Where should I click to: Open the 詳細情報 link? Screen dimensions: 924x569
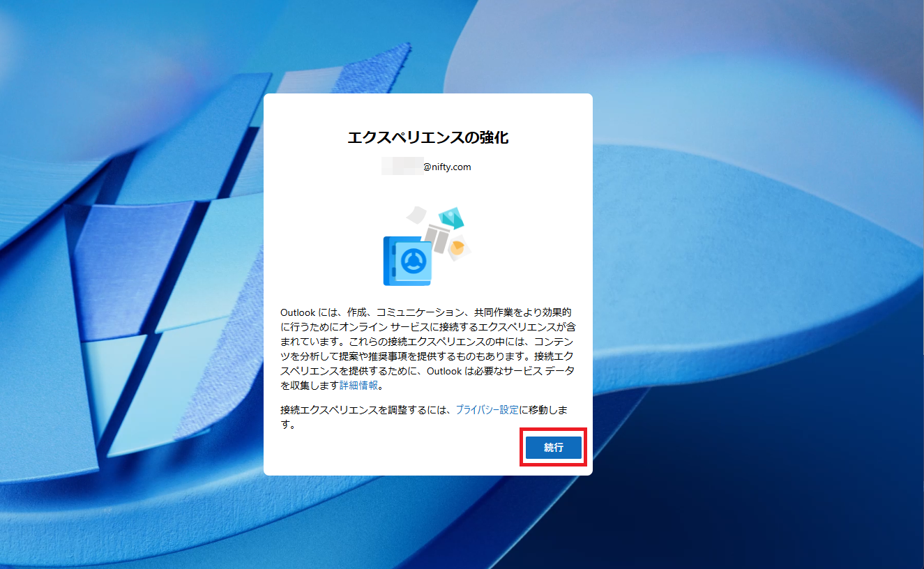coord(358,386)
